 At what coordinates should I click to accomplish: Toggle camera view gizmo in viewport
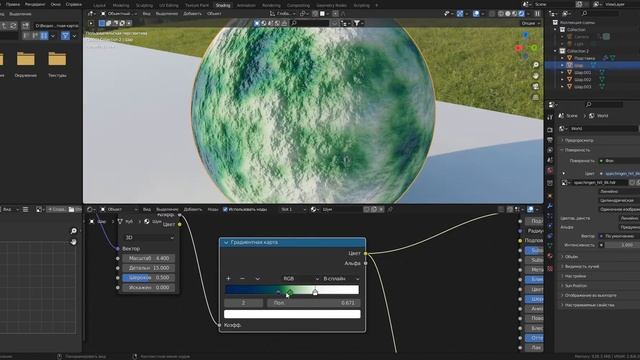[536, 87]
